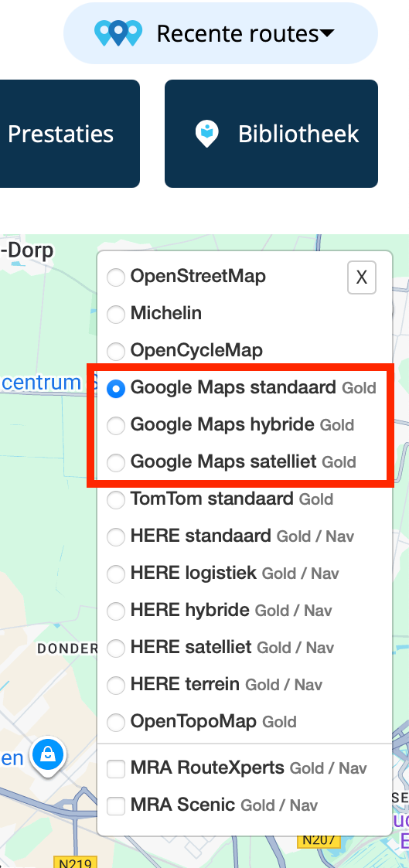
Task: Click the Bibliotheek book pin icon
Action: (207, 134)
